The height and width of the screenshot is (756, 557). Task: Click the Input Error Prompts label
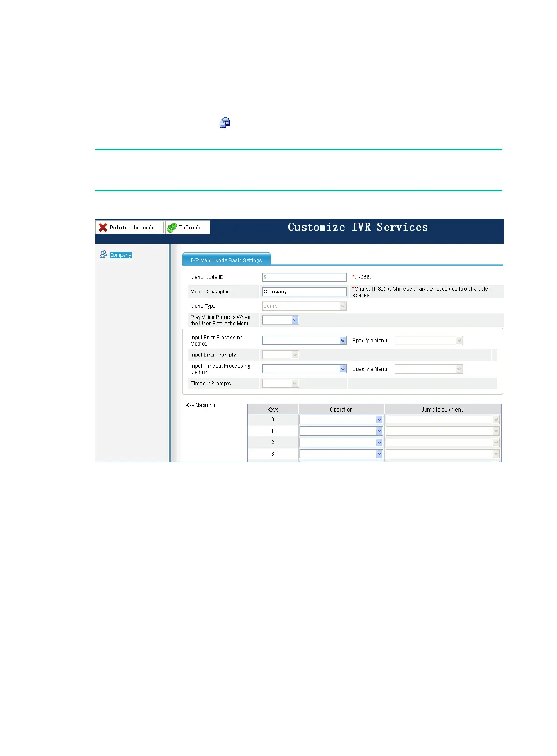click(x=213, y=355)
